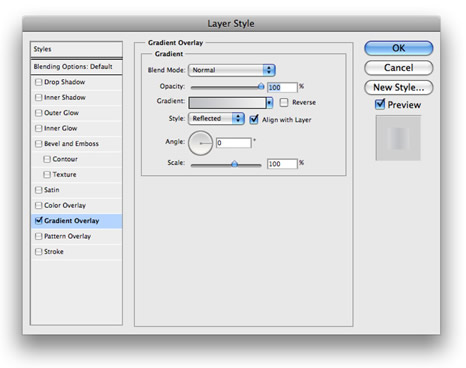Click the style preview thumbnail
This screenshot has height=368, width=466.
(x=398, y=138)
